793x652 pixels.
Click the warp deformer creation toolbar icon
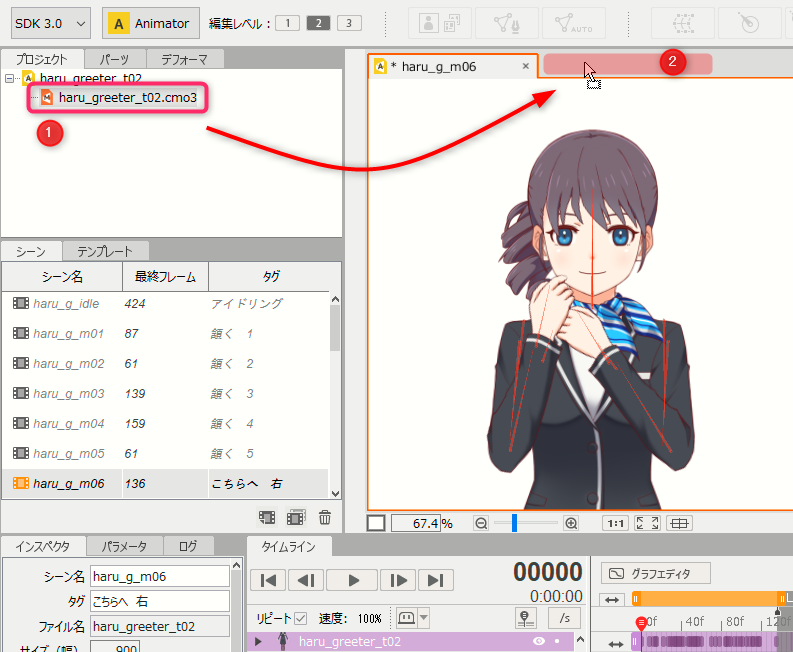tap(683, 23)
